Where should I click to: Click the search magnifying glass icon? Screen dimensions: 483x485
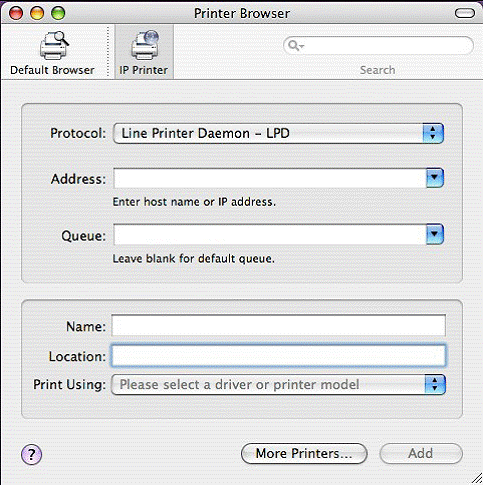click(295, 45)
